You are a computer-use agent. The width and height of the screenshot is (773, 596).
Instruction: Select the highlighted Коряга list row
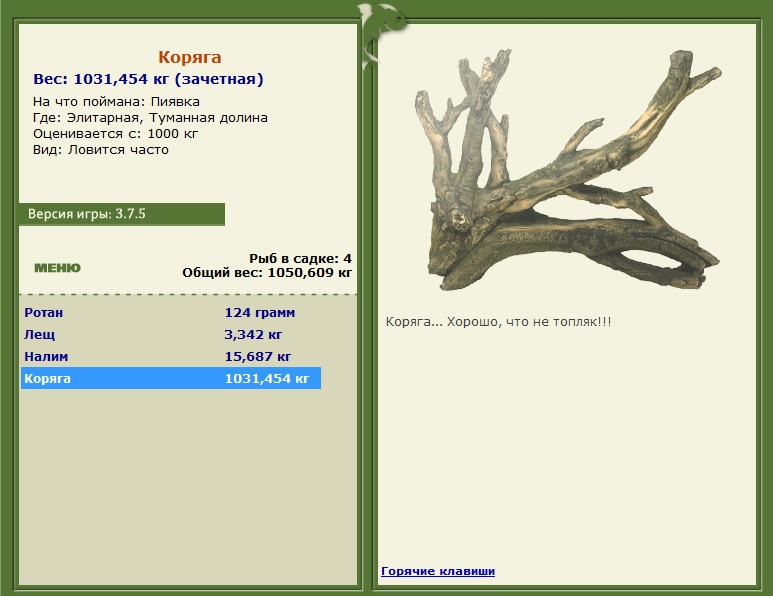click(x=171, y=378)
